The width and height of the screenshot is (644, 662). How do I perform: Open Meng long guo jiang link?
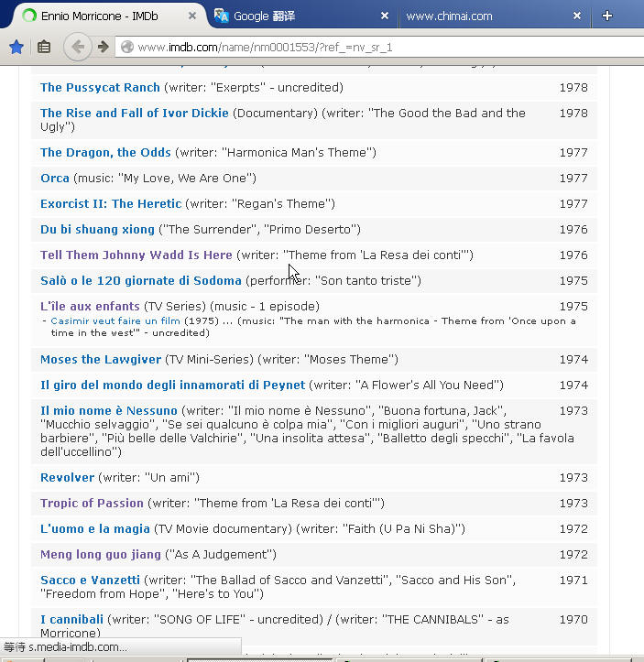pyautogui.click(x=101, y=555)
